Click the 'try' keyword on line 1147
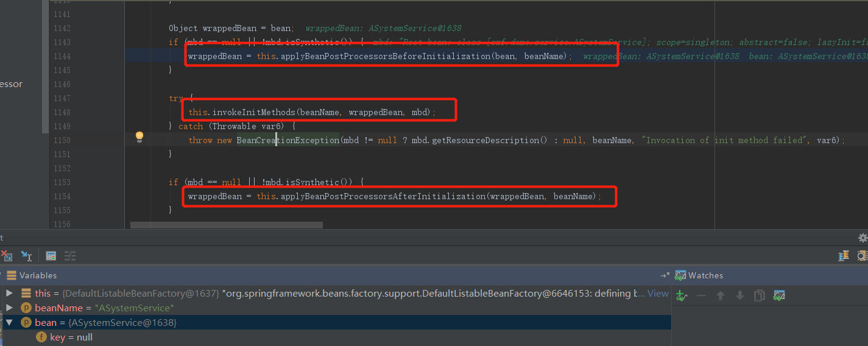This screenshot has height=346, width=868. click(176, 98)
